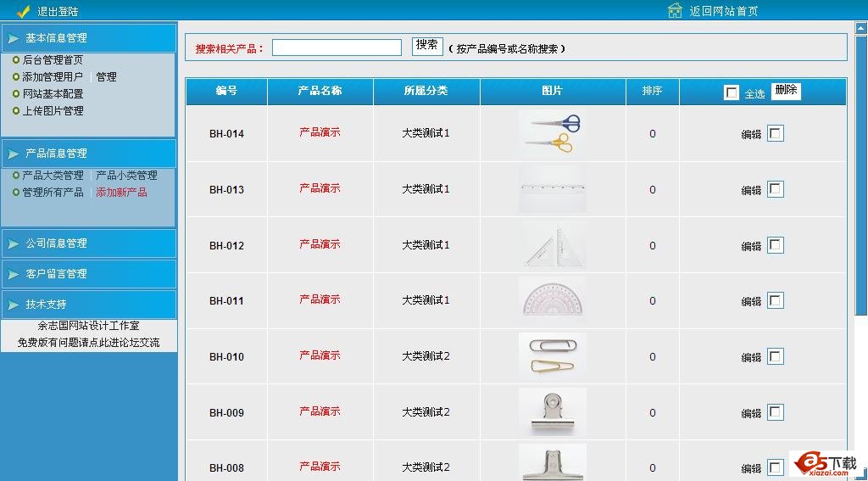
Task: Check the box for BH-012
Action: 775,245
